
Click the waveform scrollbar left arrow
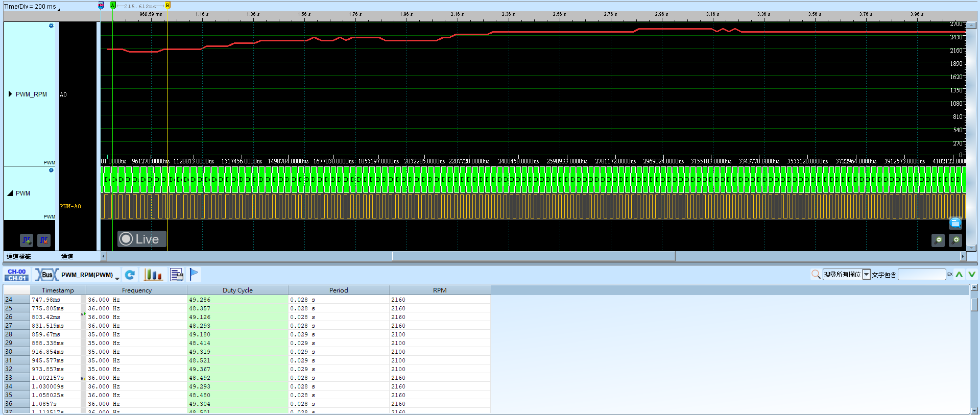tap(104, 256)
